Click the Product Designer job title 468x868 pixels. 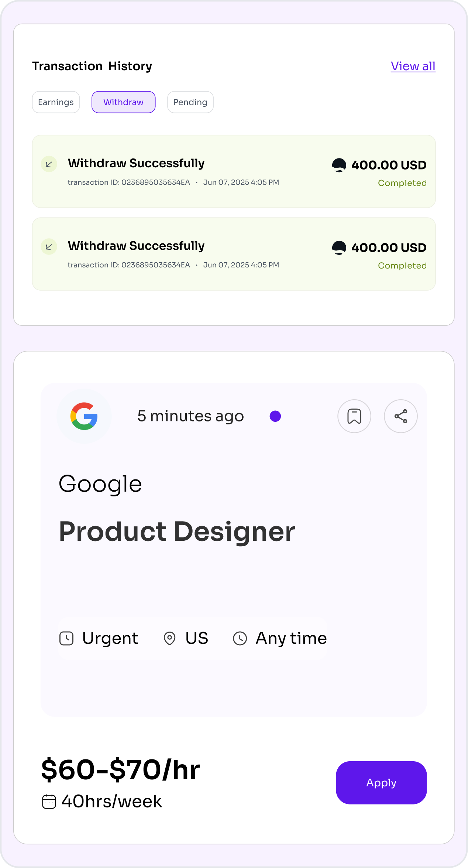click(x=177, y=532)
